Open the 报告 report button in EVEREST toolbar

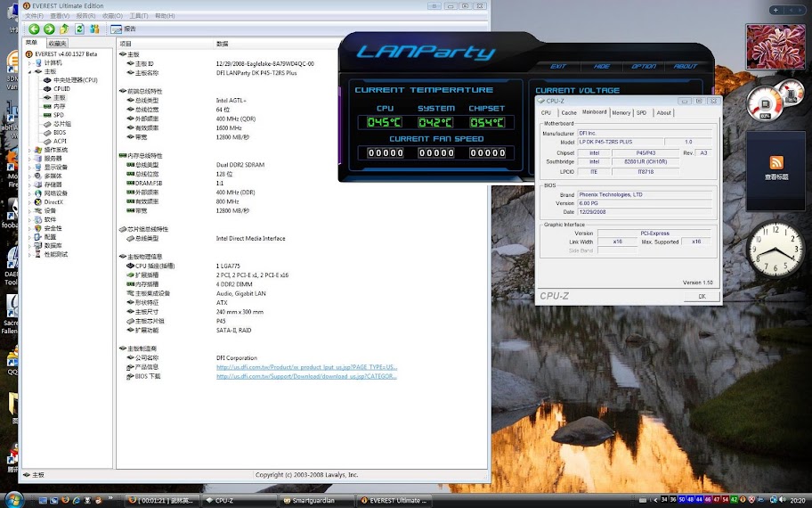[123, 29]
